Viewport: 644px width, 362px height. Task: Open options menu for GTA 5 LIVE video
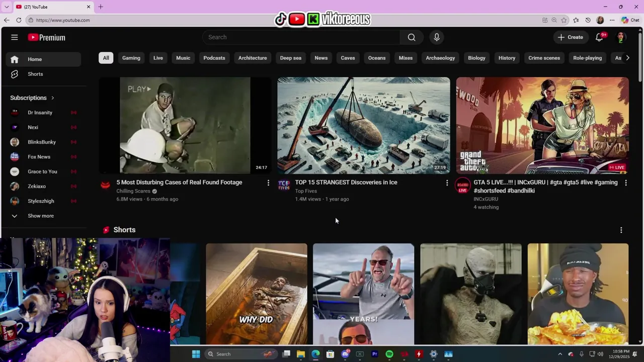click(626, 183)
